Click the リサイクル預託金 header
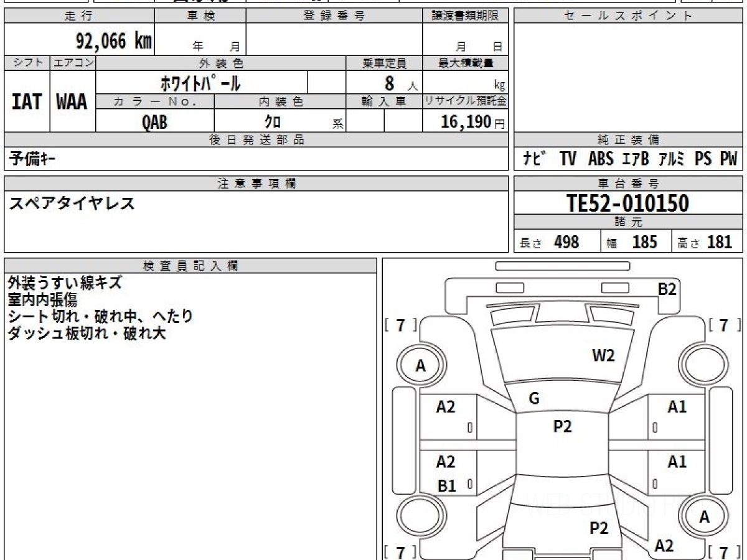The height and width of the screenshot is (560, 747). click(x=466, y=101)
